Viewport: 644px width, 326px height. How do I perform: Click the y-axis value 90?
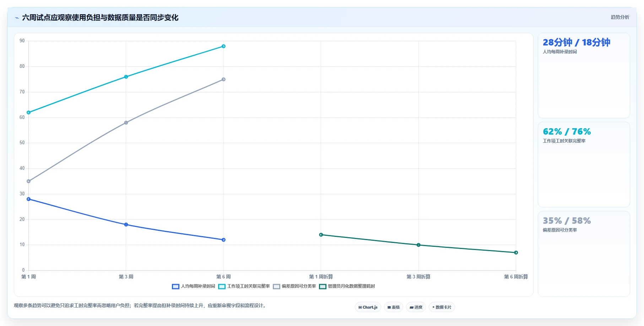click(x=22, y=41)
